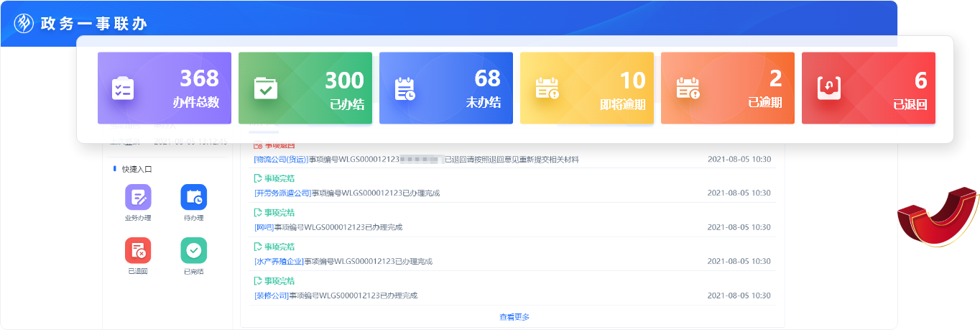This screenshot has height=330, width=980.
Task: Click the blue 未办结 clipboard-clock icon
Action: coord(405,88)
